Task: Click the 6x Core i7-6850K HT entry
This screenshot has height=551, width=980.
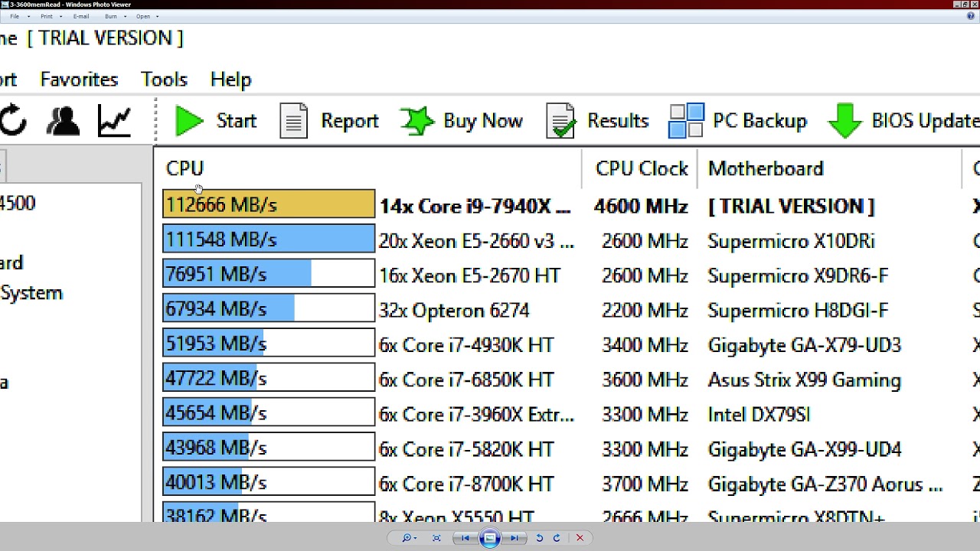Action: tap(466, 380)
